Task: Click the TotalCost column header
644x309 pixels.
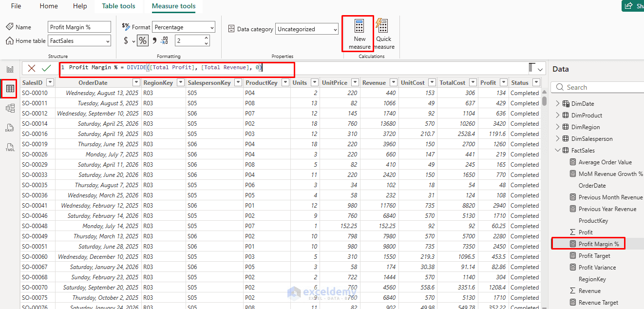Action: click(452, 83)
